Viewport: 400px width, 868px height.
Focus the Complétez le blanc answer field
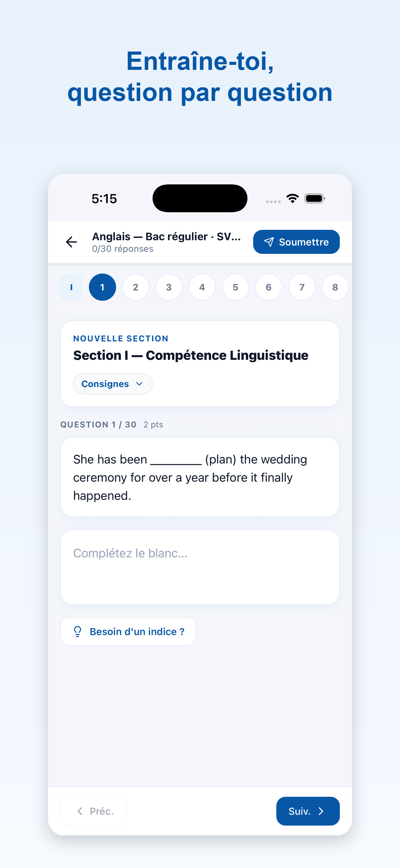pos(200,567)
